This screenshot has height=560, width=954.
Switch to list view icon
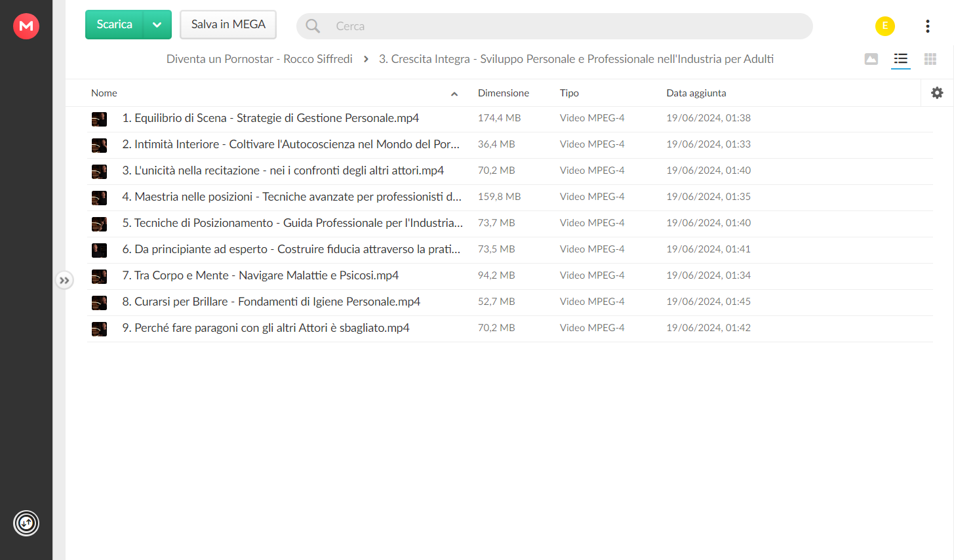coord(901,59)
